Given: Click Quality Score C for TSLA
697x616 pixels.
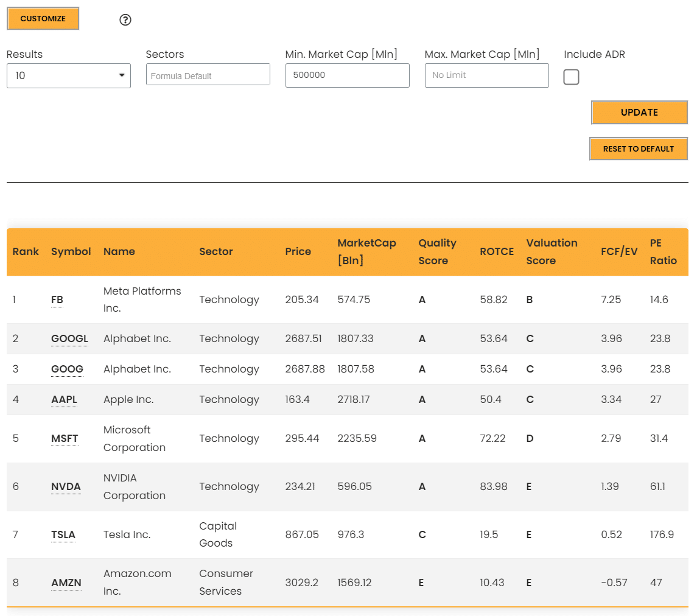Looking at the screenshot, I should [422, 534].
